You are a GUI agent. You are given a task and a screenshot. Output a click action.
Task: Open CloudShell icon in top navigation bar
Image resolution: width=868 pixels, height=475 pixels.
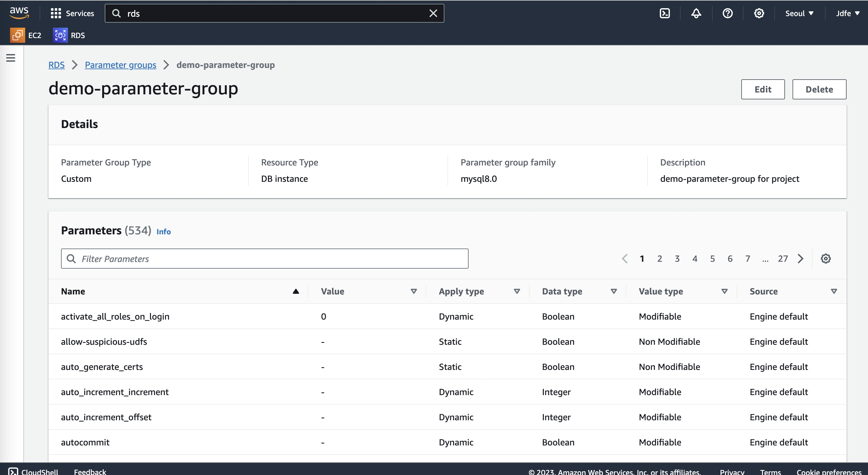[x=665, y=14]
